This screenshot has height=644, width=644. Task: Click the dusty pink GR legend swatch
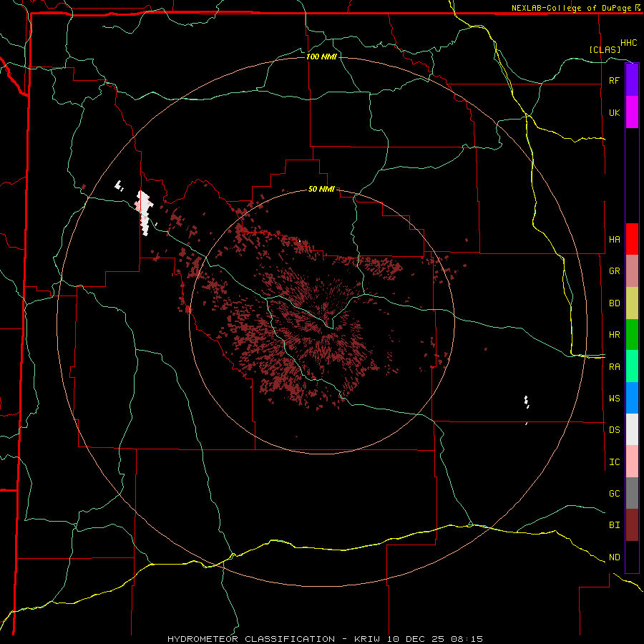[632, 271]
